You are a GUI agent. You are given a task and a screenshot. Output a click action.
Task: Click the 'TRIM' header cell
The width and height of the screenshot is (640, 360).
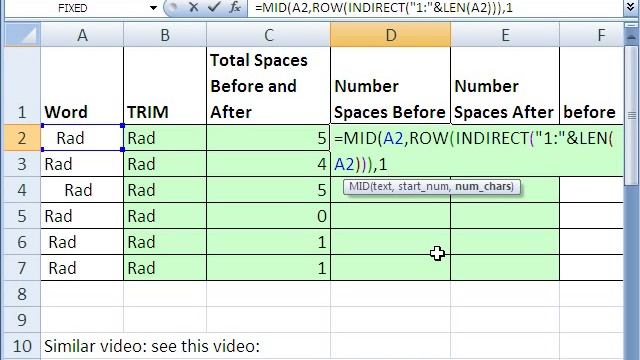point(165,86)
